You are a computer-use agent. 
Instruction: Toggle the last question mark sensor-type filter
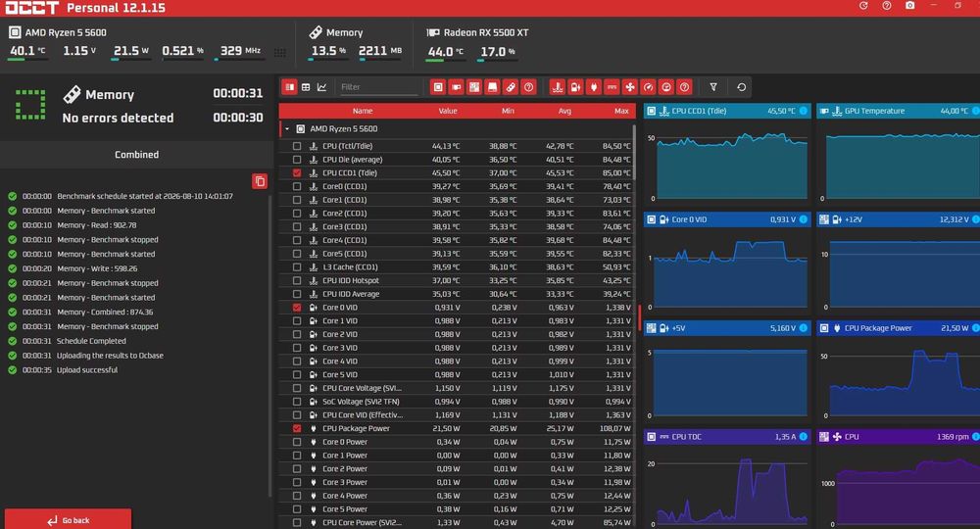coord(684,87)
